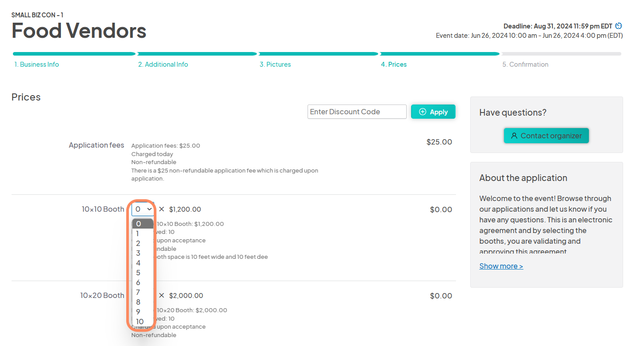Select step 4. Prices
Viewport: 644px width, 346px height.
pyautogui.click(x=394, y=64)
